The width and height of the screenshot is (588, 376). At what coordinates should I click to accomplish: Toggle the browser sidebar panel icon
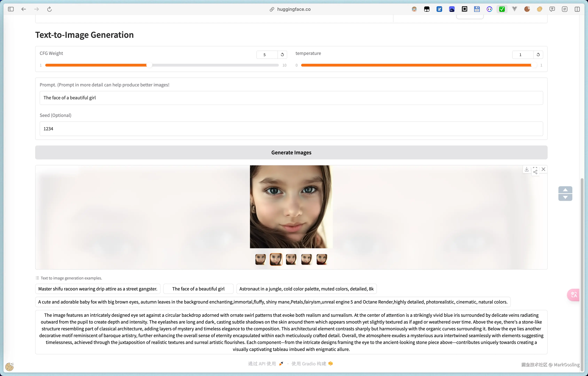pos(11,9)
